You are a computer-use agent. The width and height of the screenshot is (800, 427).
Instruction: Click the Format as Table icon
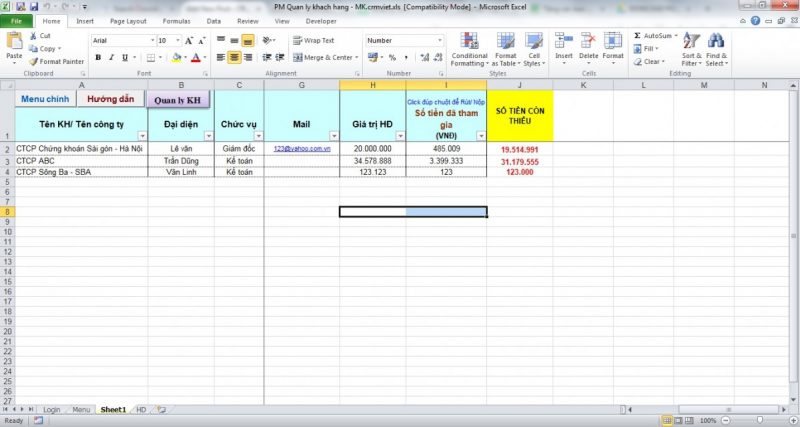point(506,41)
